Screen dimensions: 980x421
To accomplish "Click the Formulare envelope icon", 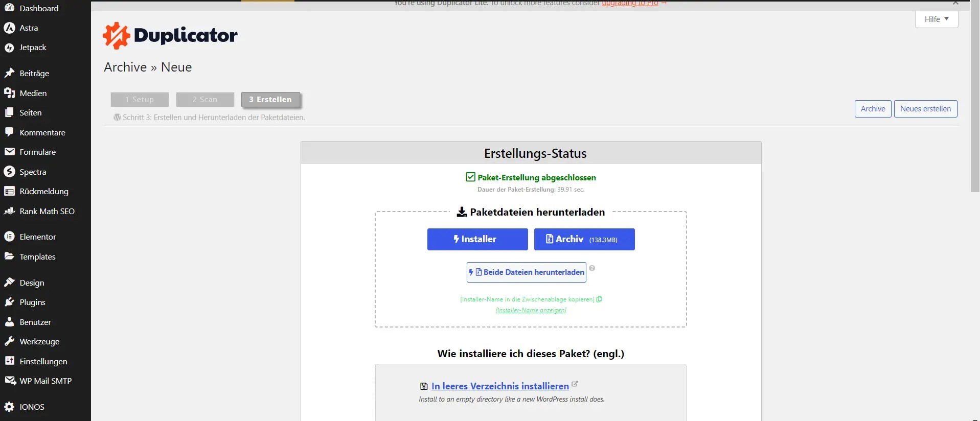I will tap(9, 152).
